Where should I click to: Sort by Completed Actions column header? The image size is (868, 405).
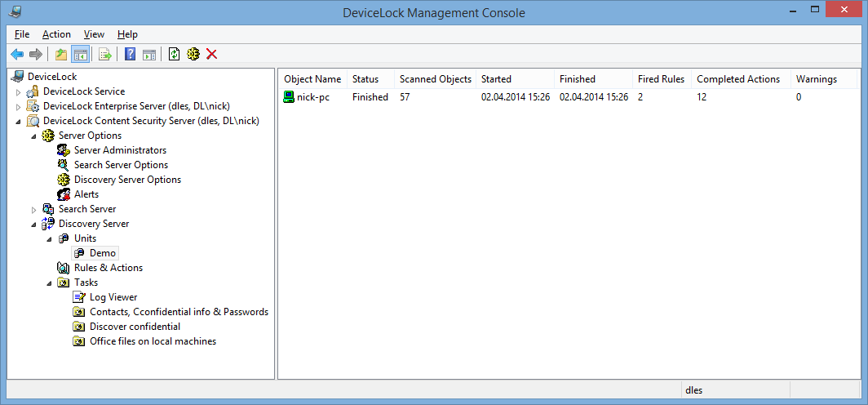pyautogui.click(x=742, y=79)
